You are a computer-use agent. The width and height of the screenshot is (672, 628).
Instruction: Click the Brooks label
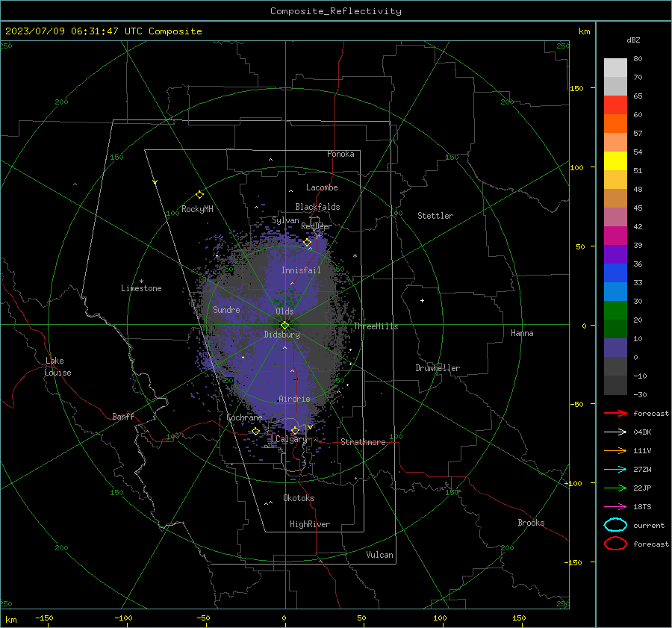(531, 523)
